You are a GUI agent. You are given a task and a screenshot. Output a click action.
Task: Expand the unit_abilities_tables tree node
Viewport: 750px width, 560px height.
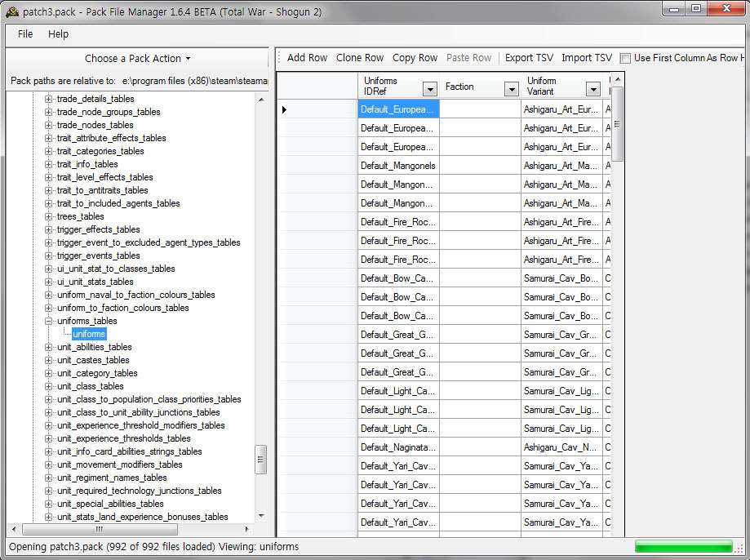[x=49, y=347]
